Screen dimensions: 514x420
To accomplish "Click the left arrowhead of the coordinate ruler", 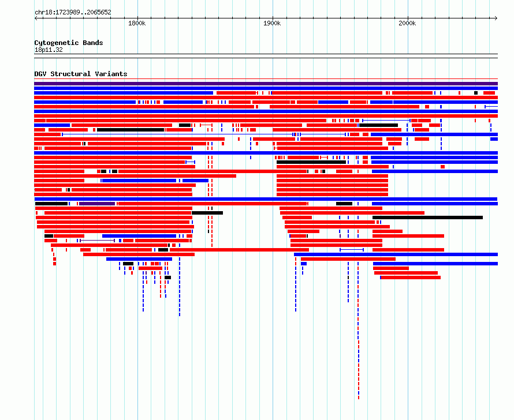I will (x=36, y=18).
